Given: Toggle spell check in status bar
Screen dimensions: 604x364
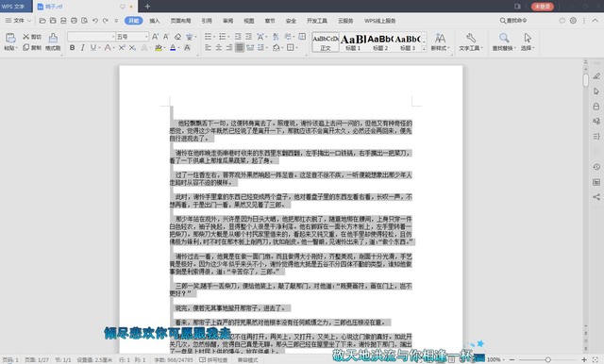Looking at the screenshot, I should pyautogui.click(x=213, y=360).
